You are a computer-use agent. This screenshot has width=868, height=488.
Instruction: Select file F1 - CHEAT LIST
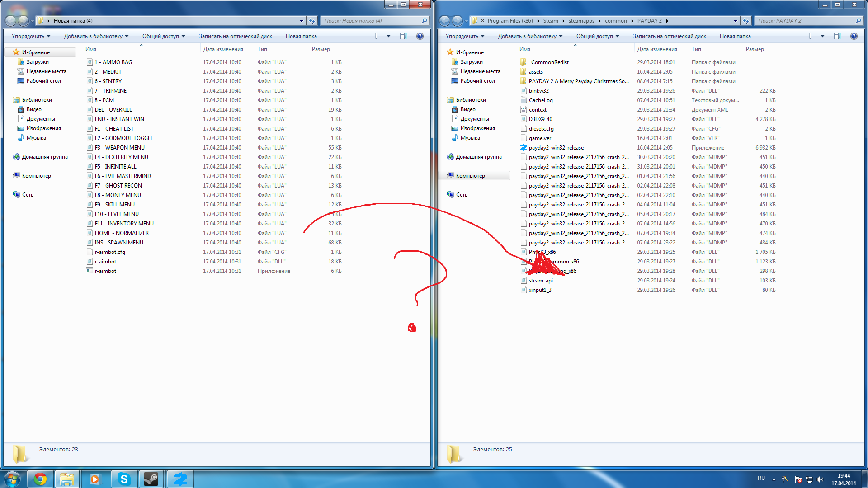[x=114, y=129]
